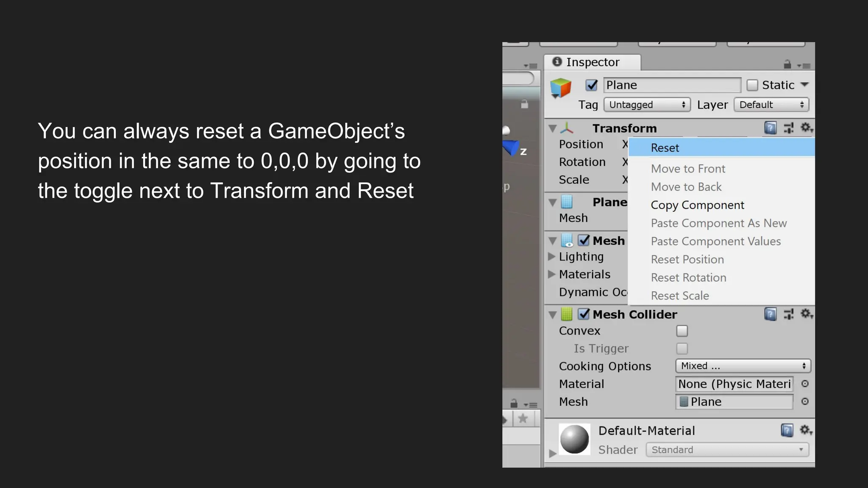Click the Position label in Transform
The height and width of the screenshot is (488, 868).
pos(581,144)
